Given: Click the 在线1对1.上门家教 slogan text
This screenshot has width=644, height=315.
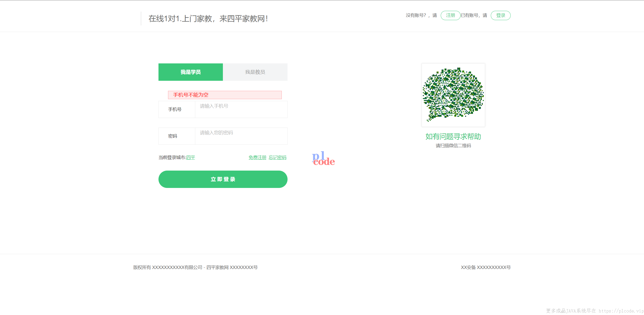Looking at the screenshot, I should point(208,19).
